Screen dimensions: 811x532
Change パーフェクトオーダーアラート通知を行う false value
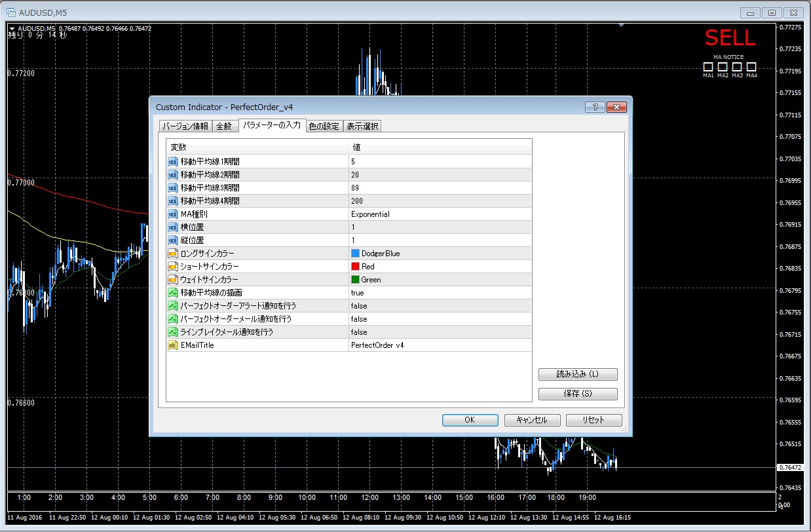coord(440,305)
